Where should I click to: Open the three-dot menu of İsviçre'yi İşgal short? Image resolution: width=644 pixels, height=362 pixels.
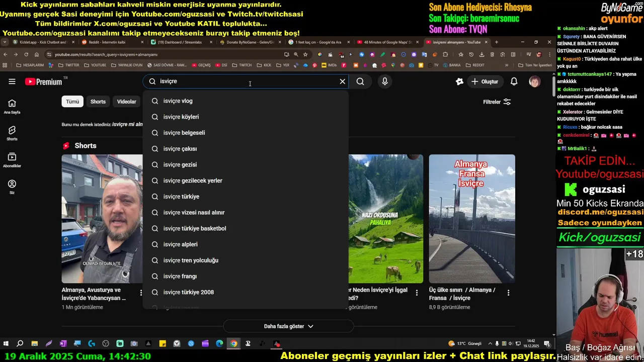pos(417,293)
